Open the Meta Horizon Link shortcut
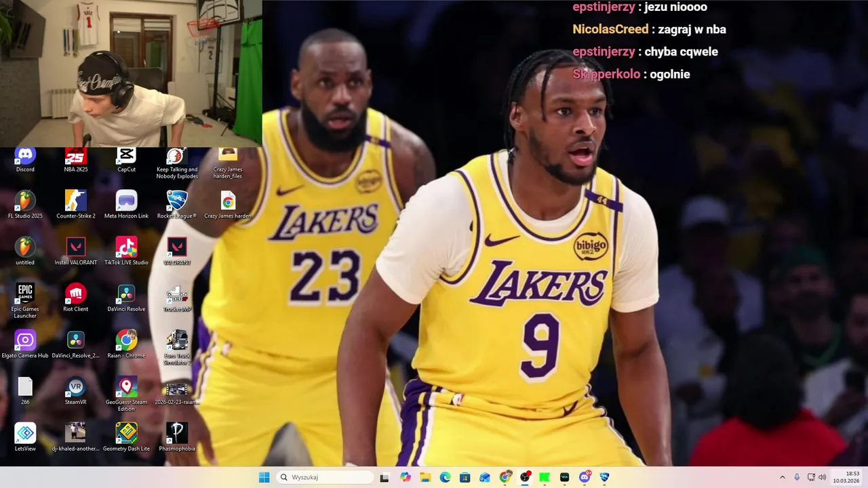The height and width of the screenshot is (488, 868). point(126,205)
